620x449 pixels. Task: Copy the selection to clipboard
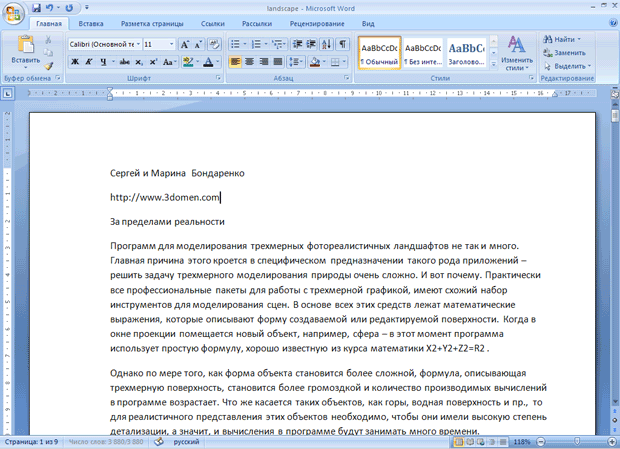tap(48, 53)
